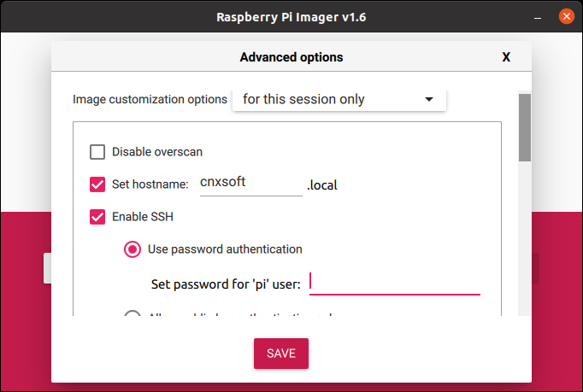Minimize the Raspberry Pi Imager window
The width and height of the screenshot is (583, 392).
tap(538, 17)
